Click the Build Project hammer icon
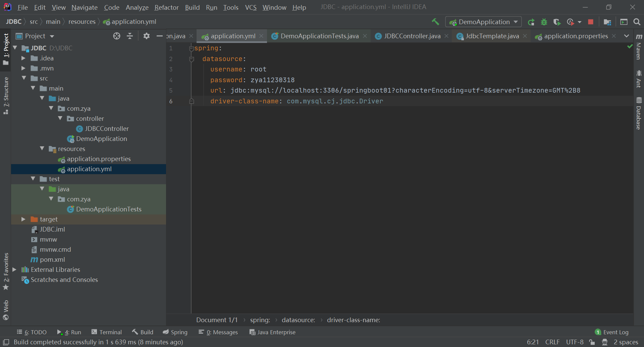Image resolution: width=644 pixels, height=347 pixels. coord(435,22)
